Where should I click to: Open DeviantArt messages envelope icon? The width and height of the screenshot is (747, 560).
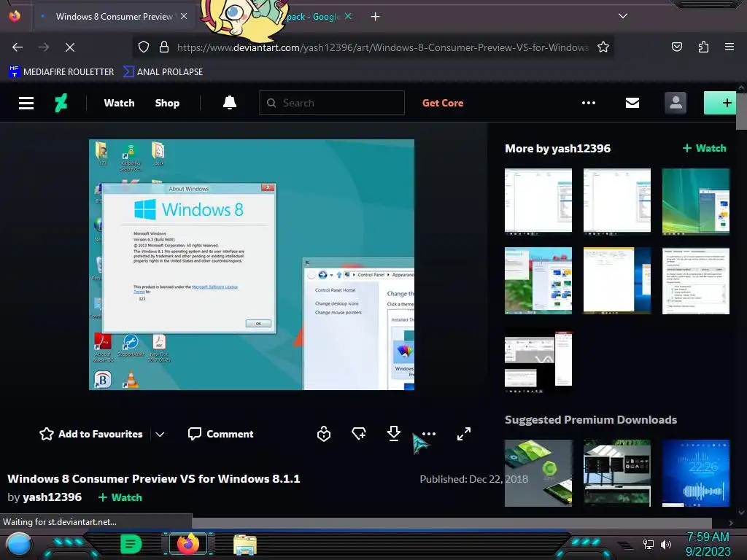[632, 103]
